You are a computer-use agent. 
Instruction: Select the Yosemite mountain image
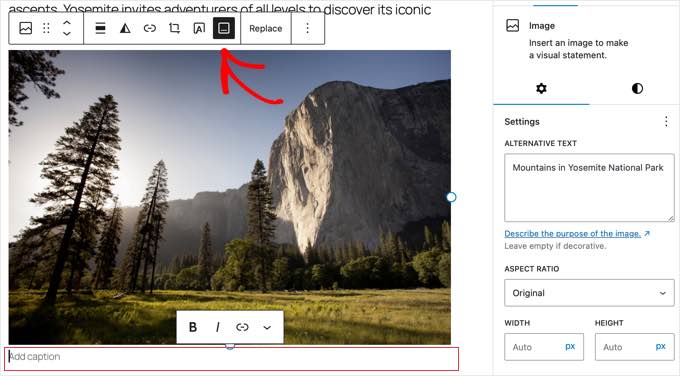(229, 197)
